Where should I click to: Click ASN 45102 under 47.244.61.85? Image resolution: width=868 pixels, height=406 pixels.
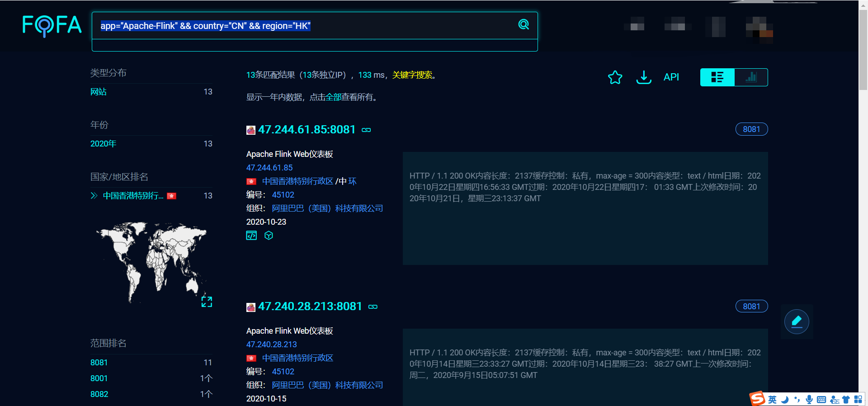283,195
